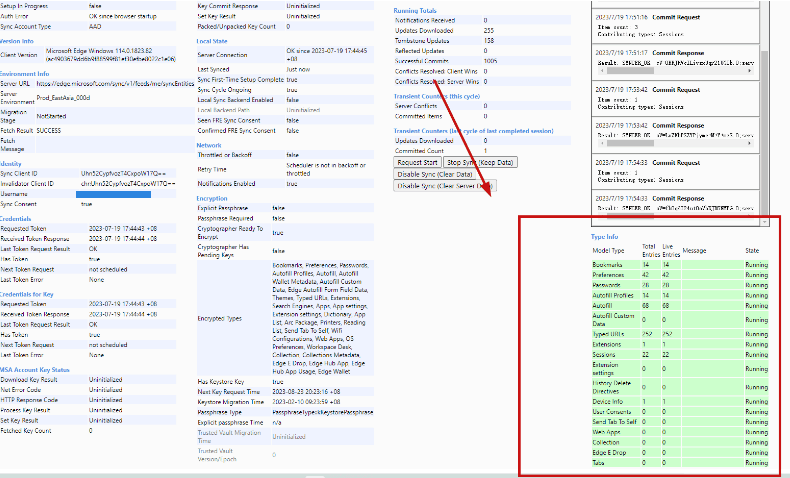The width and height of the screenshot is (790, 478).
Task: Click the Typed URLs row in Type Info
Action: pyautogui.click(x=680, y=334)
